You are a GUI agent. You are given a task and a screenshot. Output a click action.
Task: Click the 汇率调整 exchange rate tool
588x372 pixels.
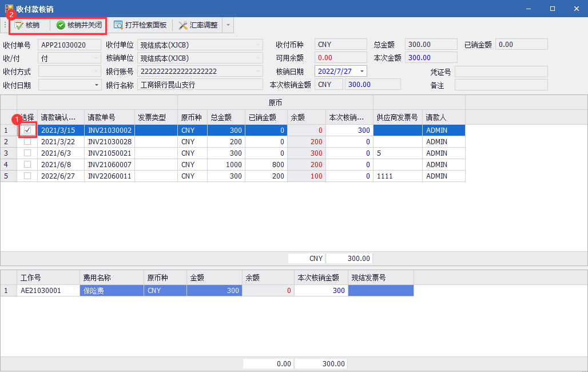point(198,25)
